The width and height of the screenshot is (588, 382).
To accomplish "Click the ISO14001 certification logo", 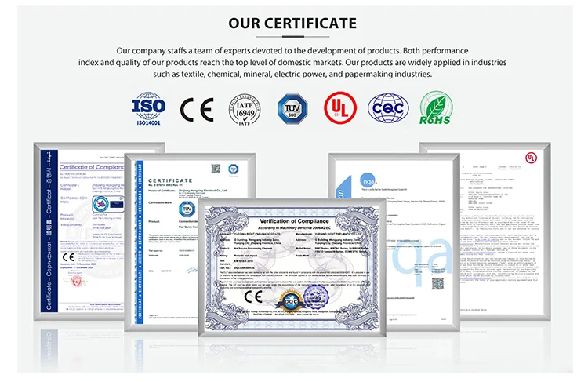I will pos(148,108).
